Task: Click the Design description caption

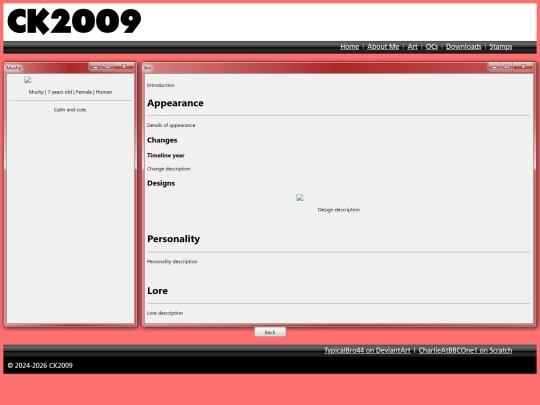Action: click(339, 210)
